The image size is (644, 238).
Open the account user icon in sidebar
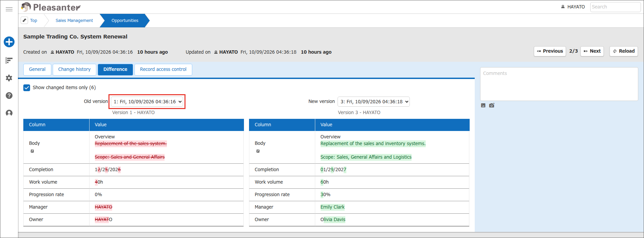coord(9,113)
